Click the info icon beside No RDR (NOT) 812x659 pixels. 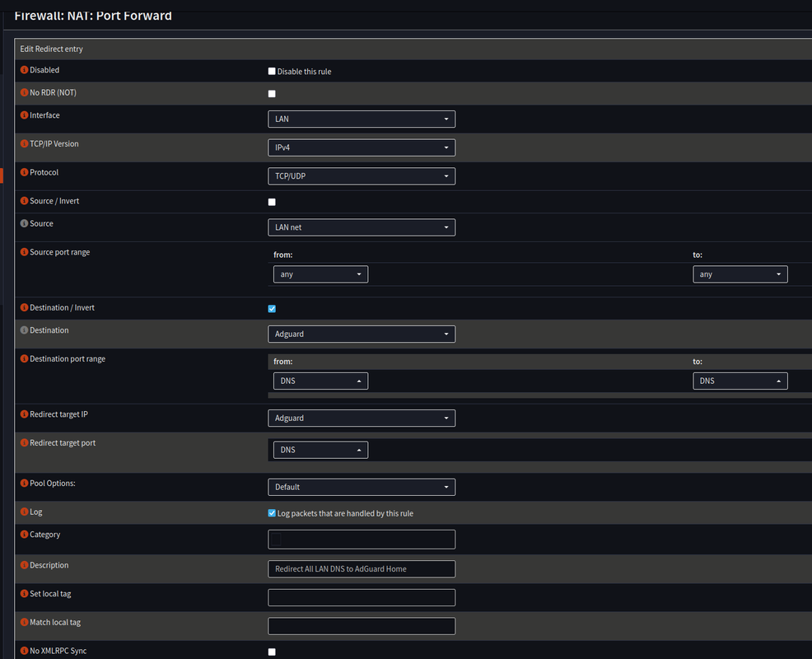click(x=24, y=93)
